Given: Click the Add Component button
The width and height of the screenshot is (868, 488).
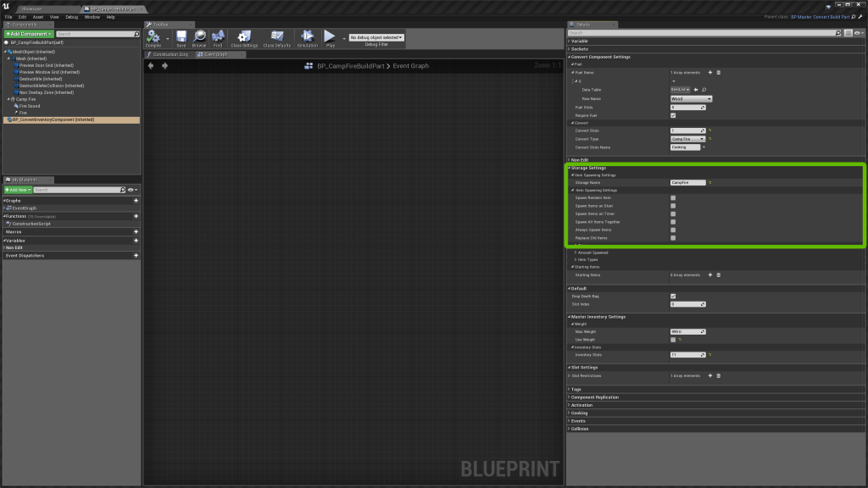Looking at the screenshot, I should tap(28, 34).
